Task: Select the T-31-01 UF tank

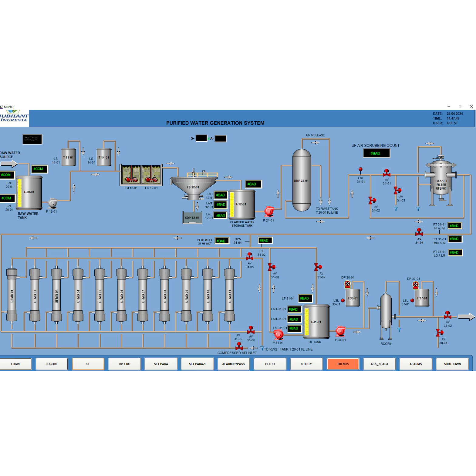Action: (x=316, y=322)
